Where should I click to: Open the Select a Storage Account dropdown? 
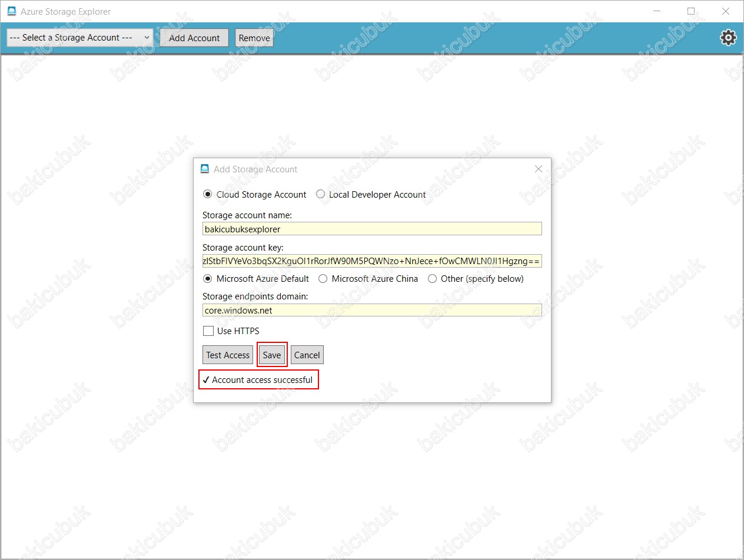pos(79,38)
